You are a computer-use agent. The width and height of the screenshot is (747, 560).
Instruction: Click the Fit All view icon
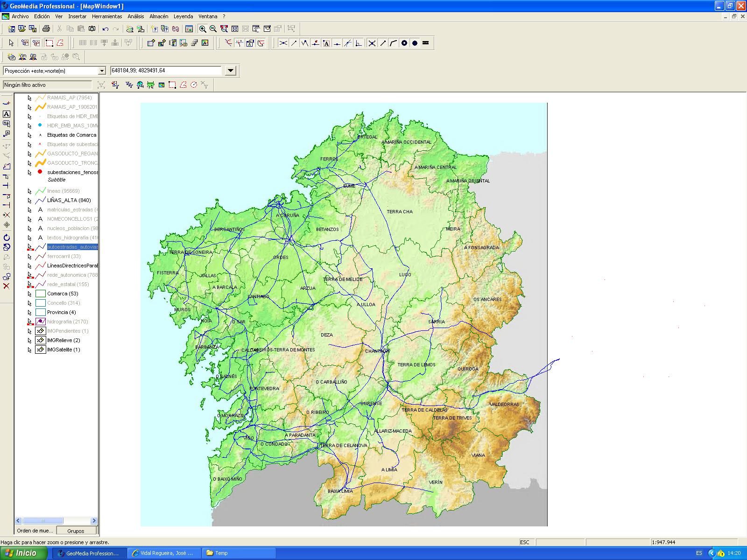point(235,29)
